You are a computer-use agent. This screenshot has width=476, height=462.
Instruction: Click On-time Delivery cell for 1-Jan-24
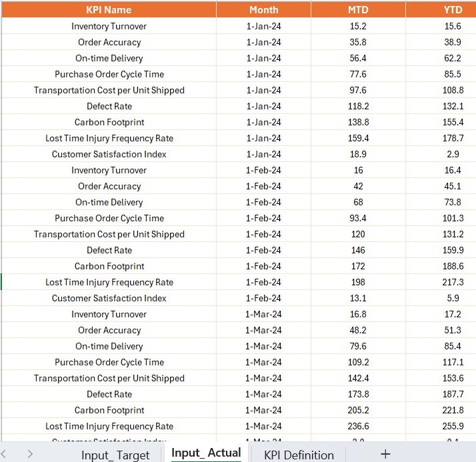coord(109,58)
